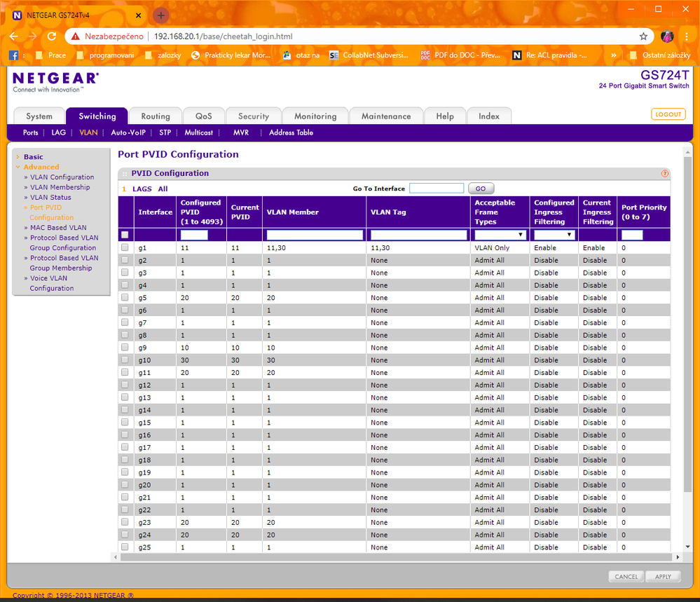Switch to the Routing tab
Screen dimensions: 700x602
tap(156, 116)
